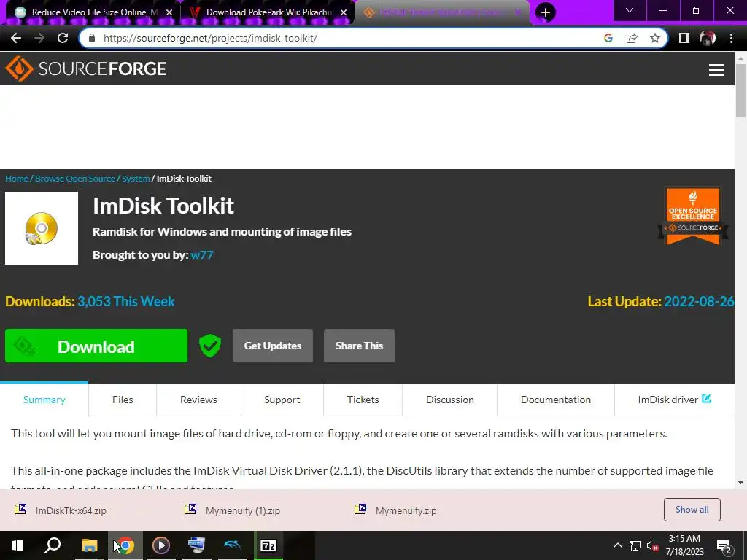Open downloaded ImDiskTk-x64.zip file
Viewport: 747px width, 560px height.
(61, 510)
